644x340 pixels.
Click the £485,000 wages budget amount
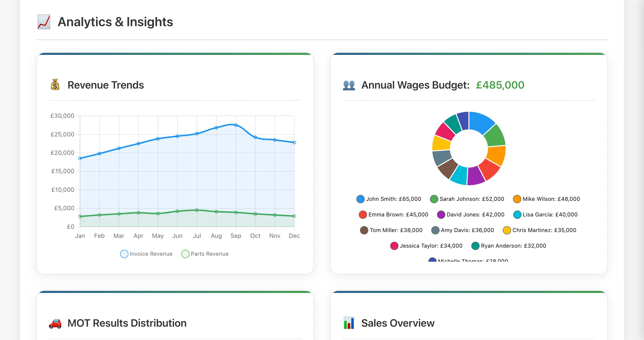[500, 85]
